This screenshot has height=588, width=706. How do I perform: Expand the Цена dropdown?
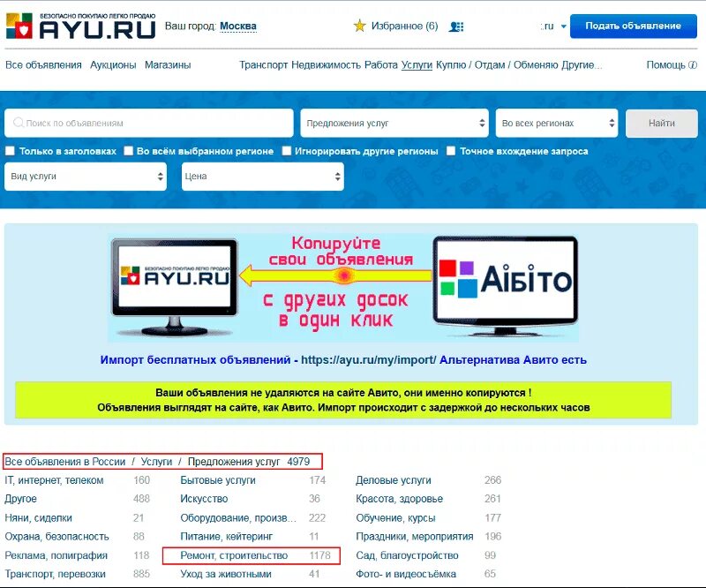pos(262,177)
